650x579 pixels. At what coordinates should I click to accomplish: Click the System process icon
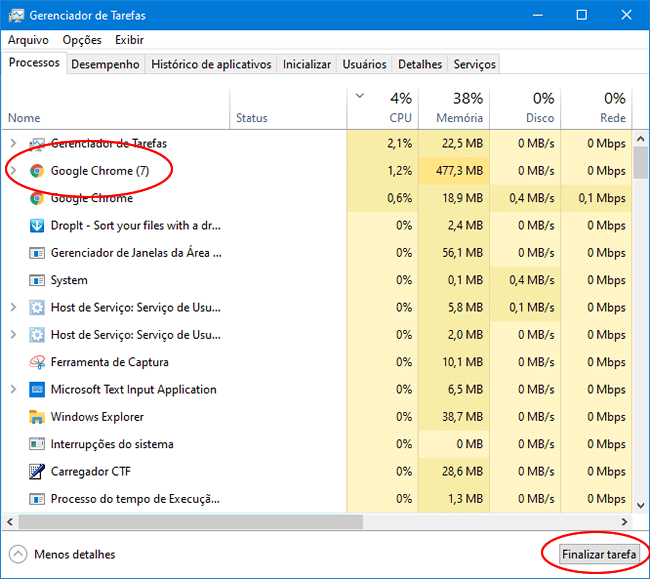[37, 280]
